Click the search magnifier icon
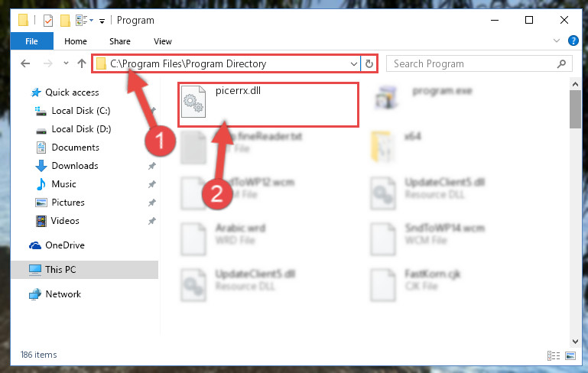Image resolution: width=588 pixels, height=373 pixels. pyautogui.click(x=561, y=63)
